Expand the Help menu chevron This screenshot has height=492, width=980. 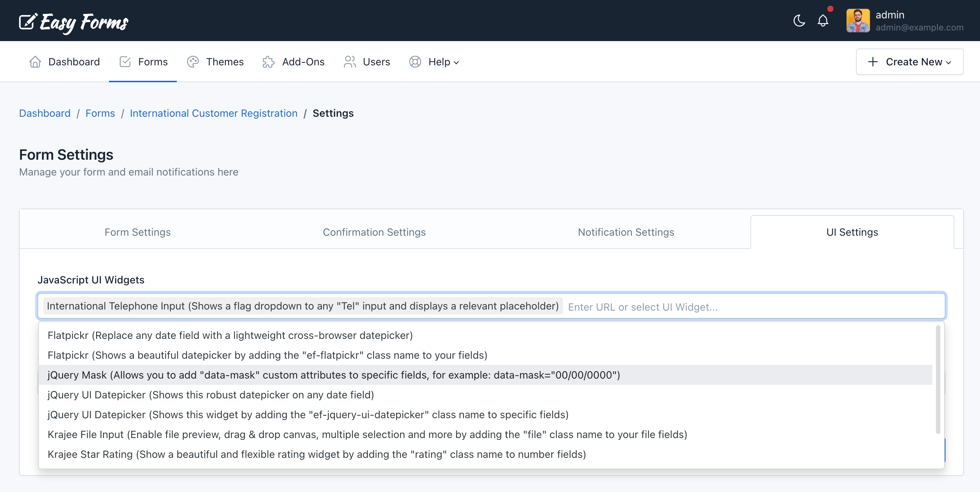click(456, 63)
